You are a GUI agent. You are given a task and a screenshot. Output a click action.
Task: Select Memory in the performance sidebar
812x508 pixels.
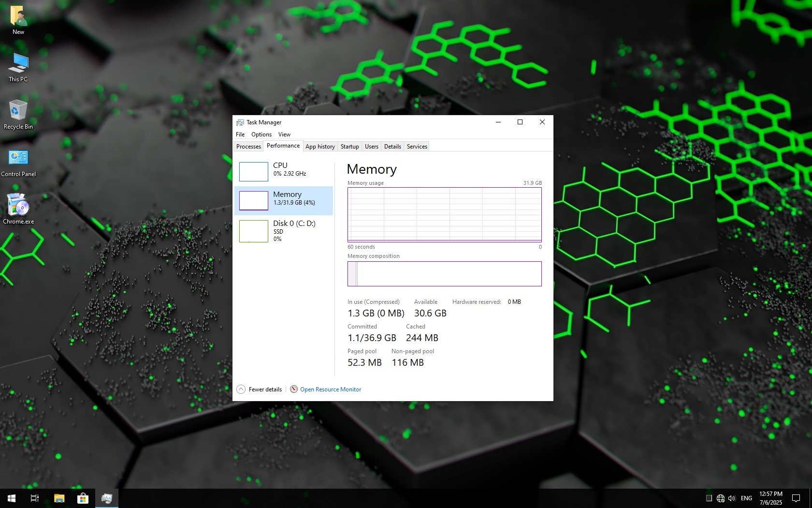click(284, 200)
